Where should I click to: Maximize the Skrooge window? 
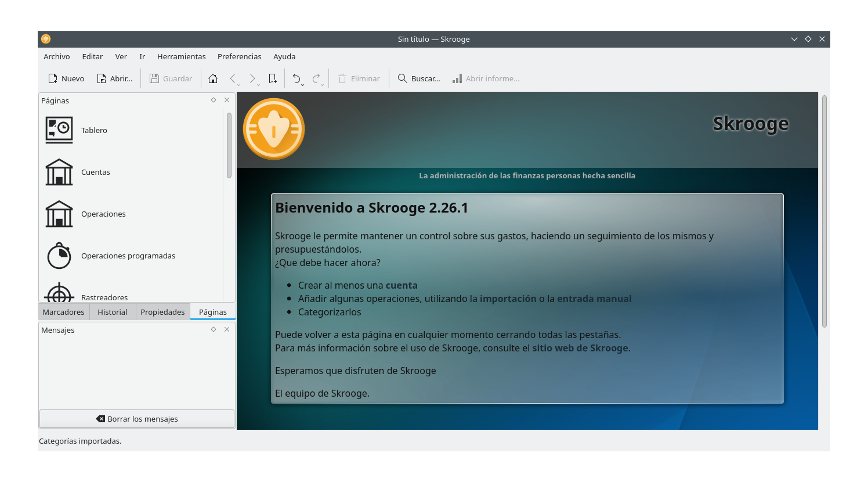pos(808,39)
